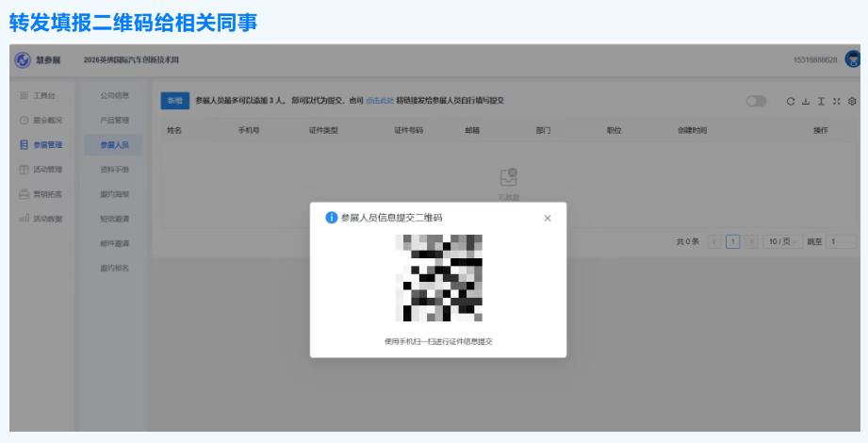Click the 姓名 column header
Screen dimensions: 868x443
[174, 131]
